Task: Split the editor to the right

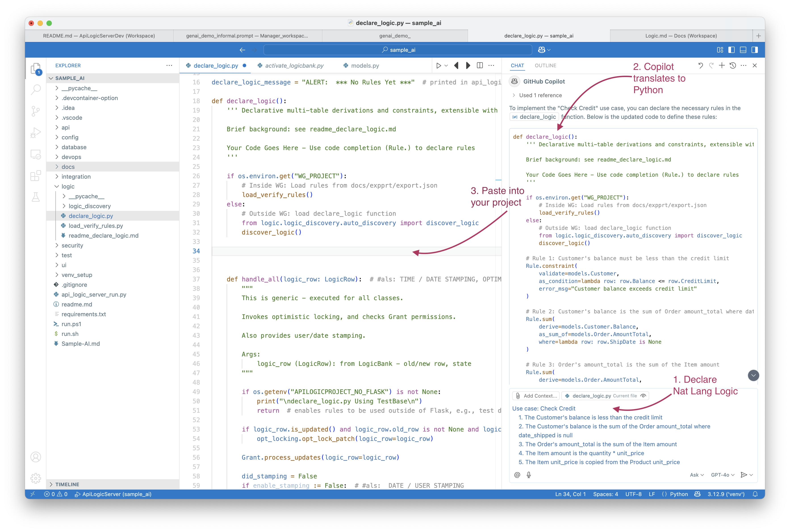Action: tap(480, 65)
